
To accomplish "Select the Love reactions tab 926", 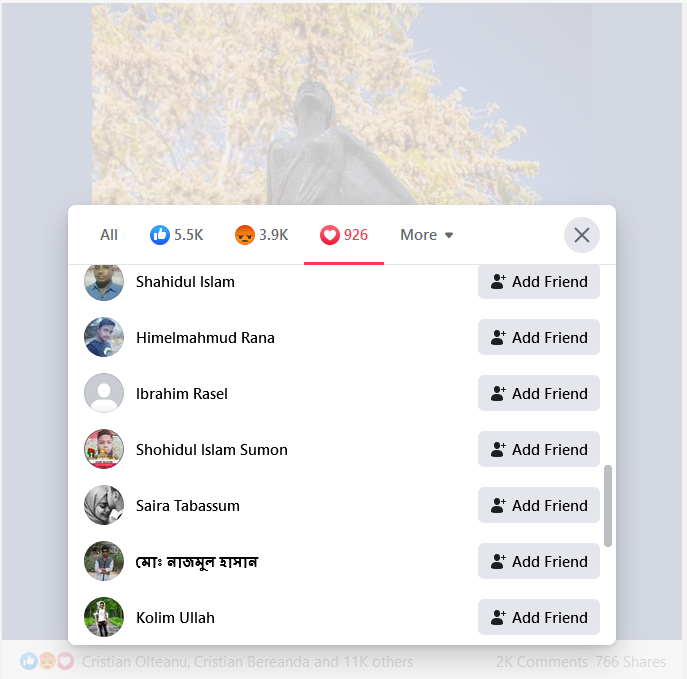I will [x=344, y=235].
